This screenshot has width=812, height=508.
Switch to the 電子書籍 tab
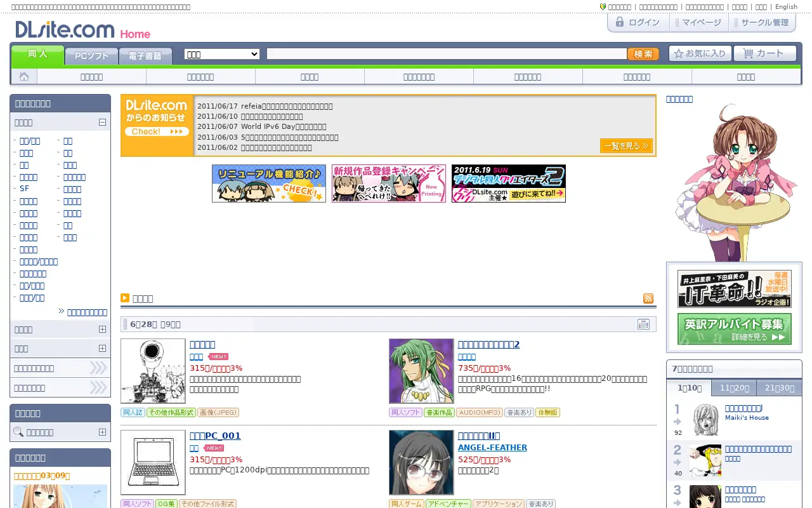click(145, 56)
